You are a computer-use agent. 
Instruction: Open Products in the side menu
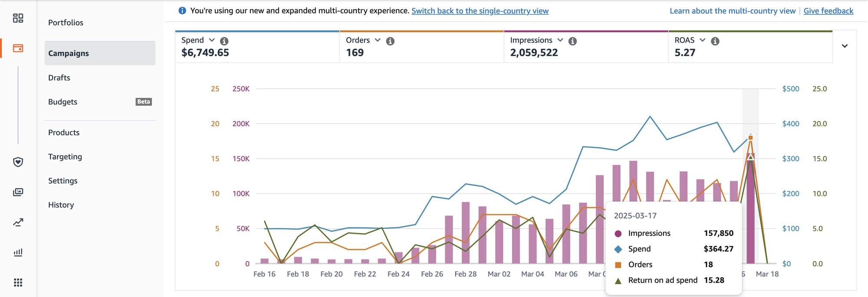point(64,133)
